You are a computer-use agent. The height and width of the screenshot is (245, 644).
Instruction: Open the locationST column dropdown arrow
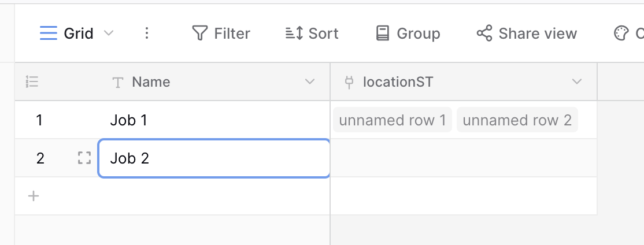pyautogui.click(x=576, y=81)
